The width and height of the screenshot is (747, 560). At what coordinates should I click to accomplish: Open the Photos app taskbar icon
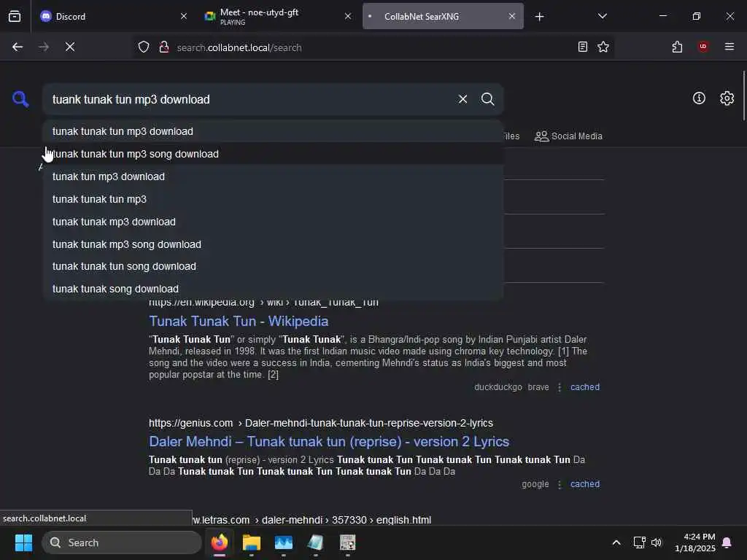coord(284,542)
